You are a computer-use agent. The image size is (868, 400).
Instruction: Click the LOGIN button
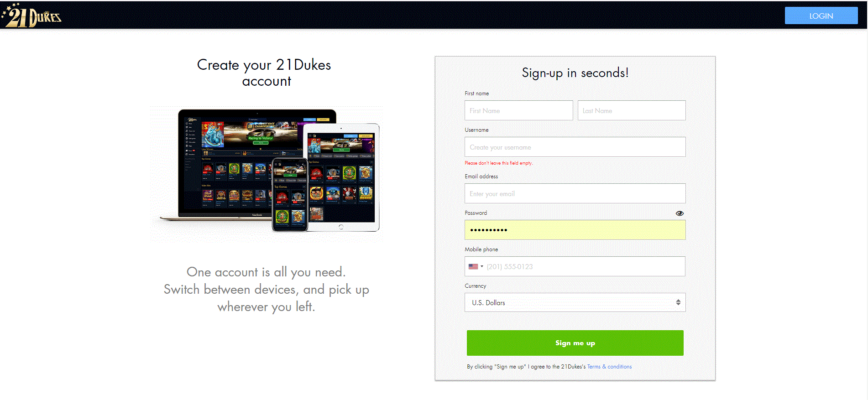(821, 16)
